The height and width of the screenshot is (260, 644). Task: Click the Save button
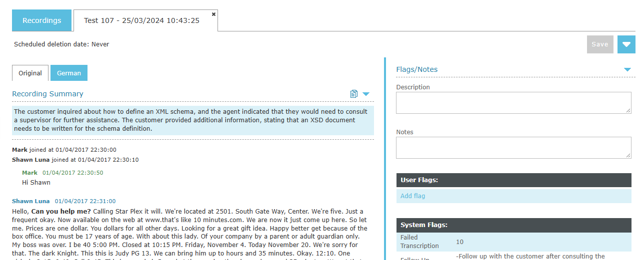coord(600,44)
